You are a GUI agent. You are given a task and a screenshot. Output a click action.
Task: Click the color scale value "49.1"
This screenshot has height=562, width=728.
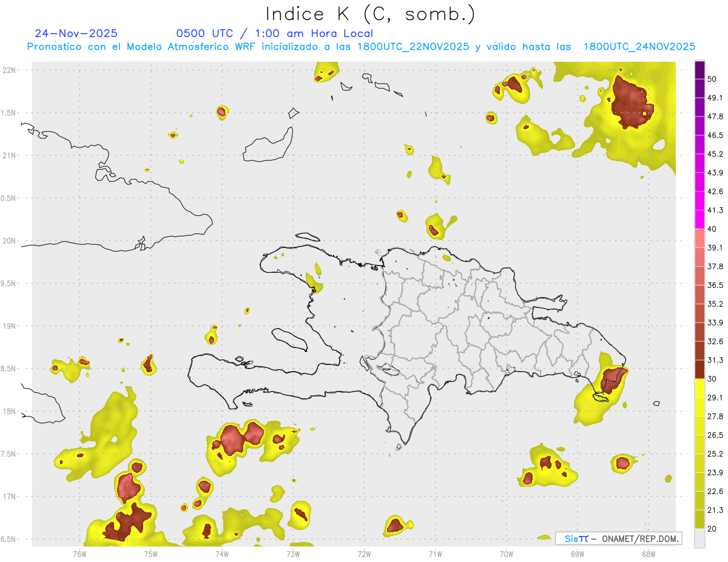point(715,98)
